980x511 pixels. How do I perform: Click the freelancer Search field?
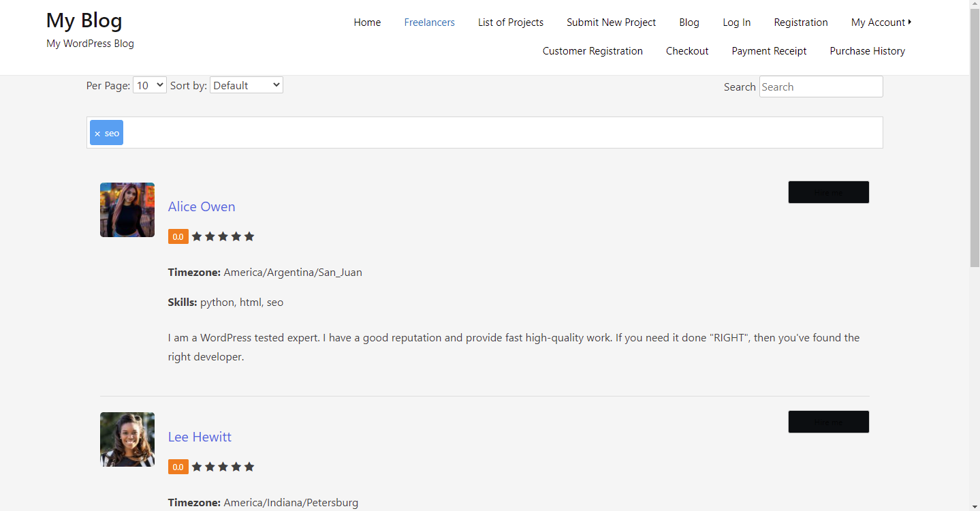[x=821, y=87]
